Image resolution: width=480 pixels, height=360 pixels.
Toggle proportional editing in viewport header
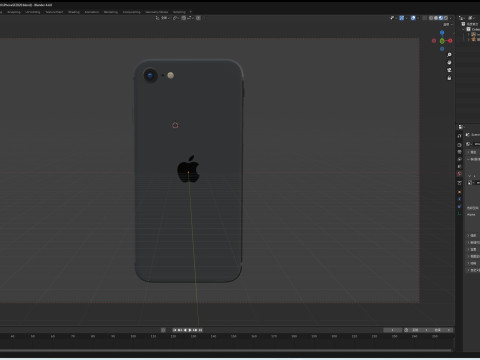[198, 18]
